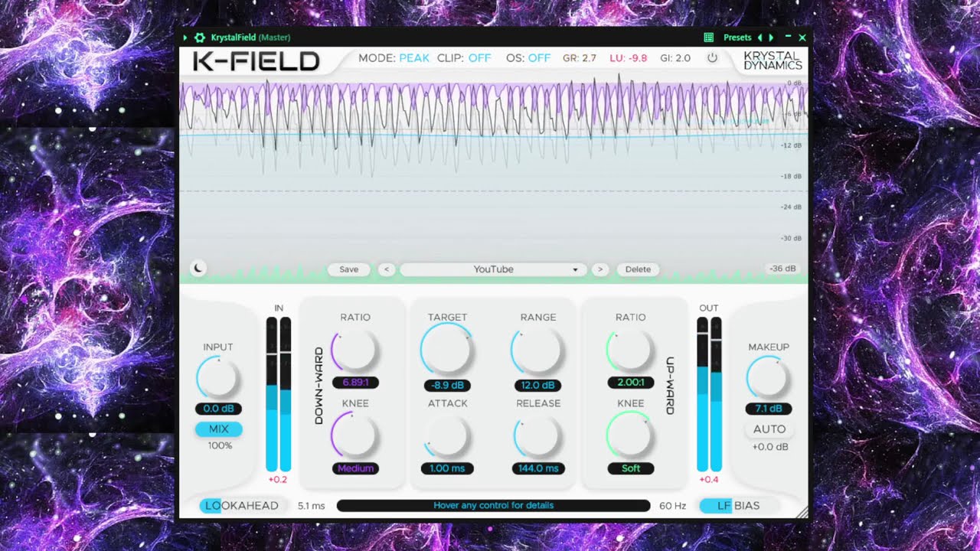
Task: Toggle the plugin power bypass icon
Action: tap(712, 58)
